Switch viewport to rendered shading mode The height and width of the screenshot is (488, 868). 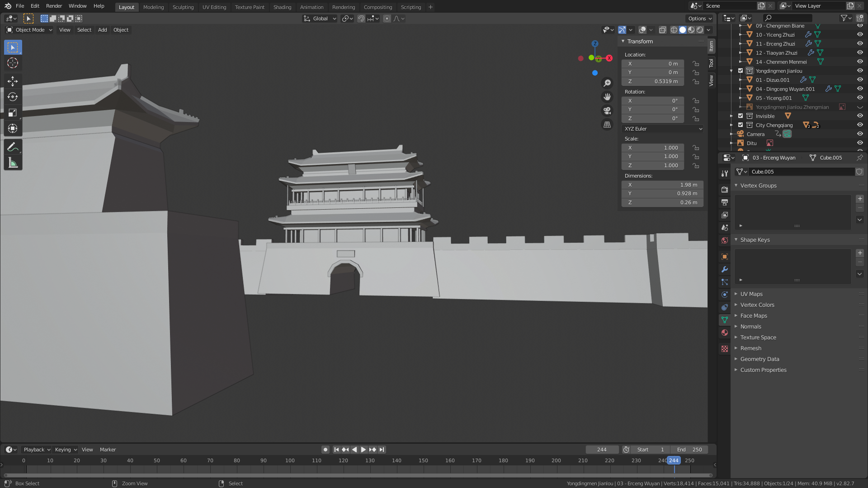tap(700, 30)
